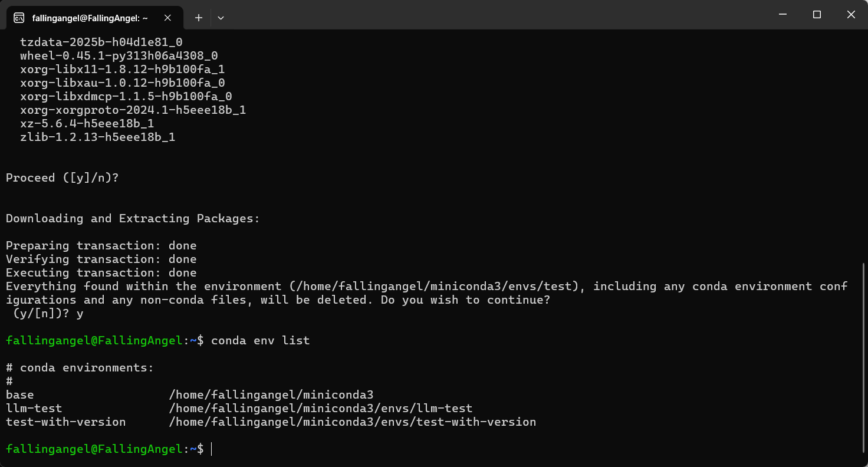868x467 pixels.
Task: Maximize the terminal window
Action: [x=817, y=15]
